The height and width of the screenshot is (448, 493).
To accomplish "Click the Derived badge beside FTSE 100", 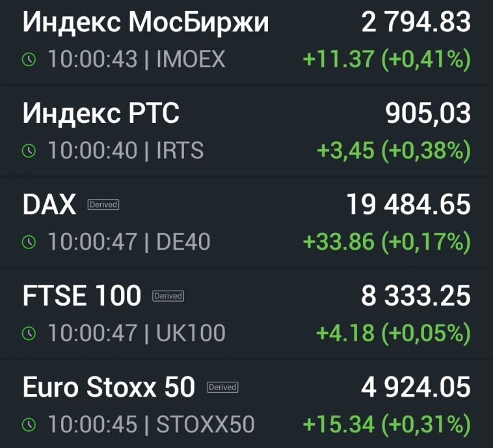I will (x=168, y=296).
